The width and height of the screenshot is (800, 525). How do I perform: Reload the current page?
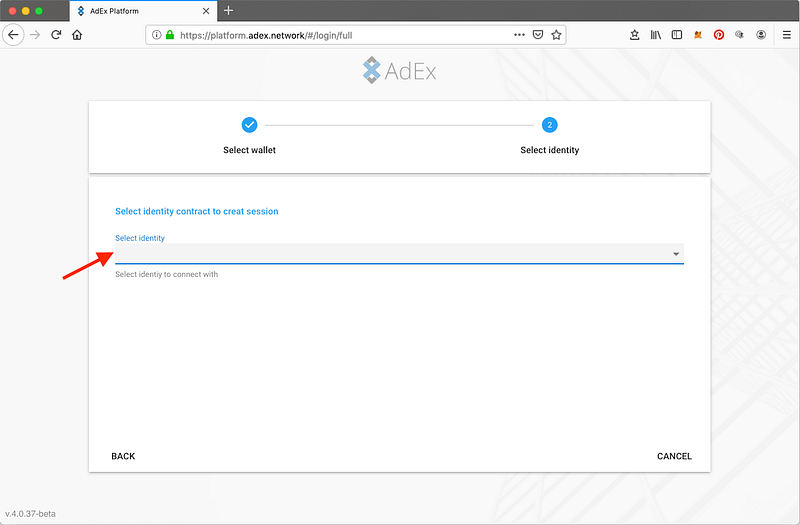point(56,35)
